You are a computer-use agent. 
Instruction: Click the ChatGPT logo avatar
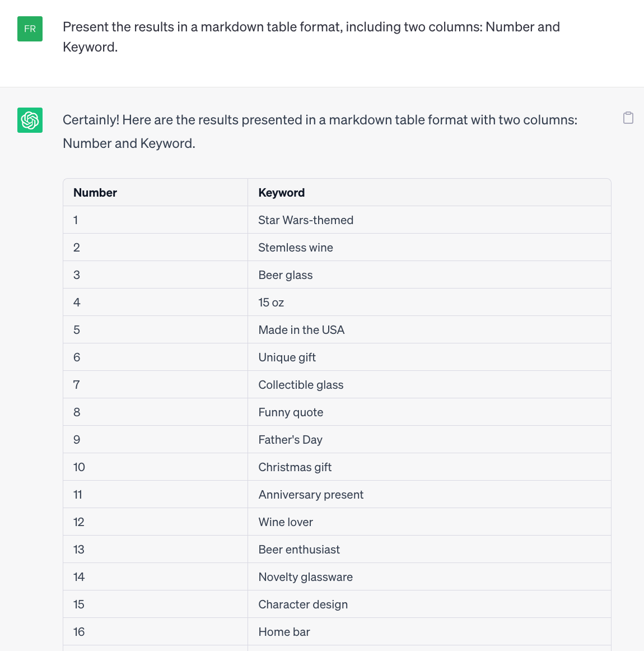coord(30,120)
